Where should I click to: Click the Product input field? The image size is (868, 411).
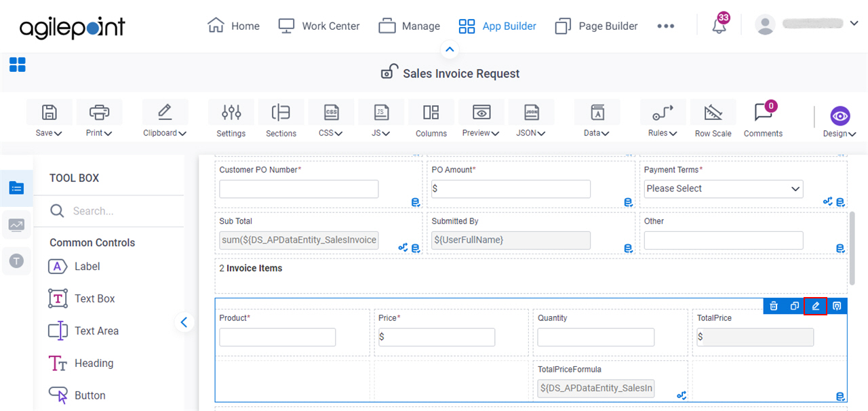click(277, 337)
